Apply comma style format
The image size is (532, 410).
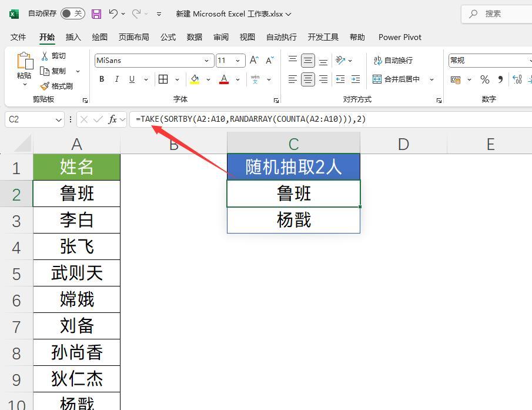500,79
